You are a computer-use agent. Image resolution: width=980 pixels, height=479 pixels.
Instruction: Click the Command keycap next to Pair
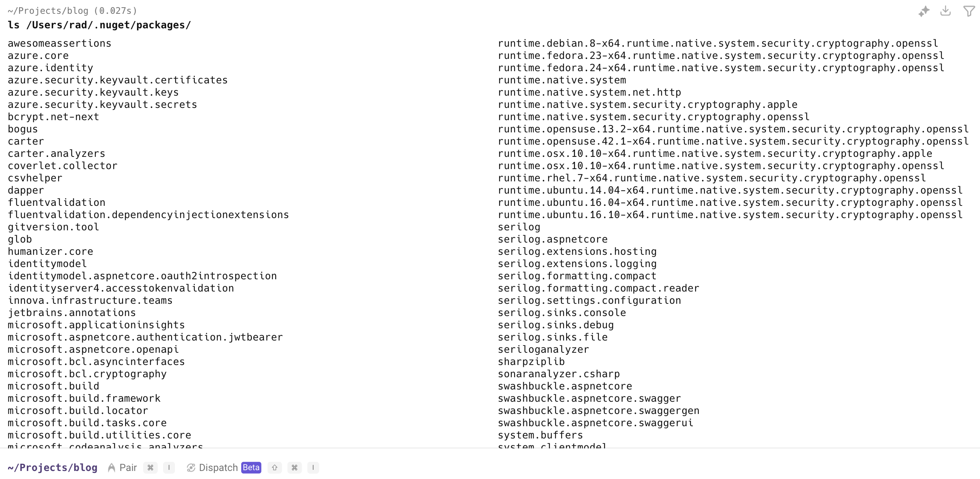coord(150,468)
